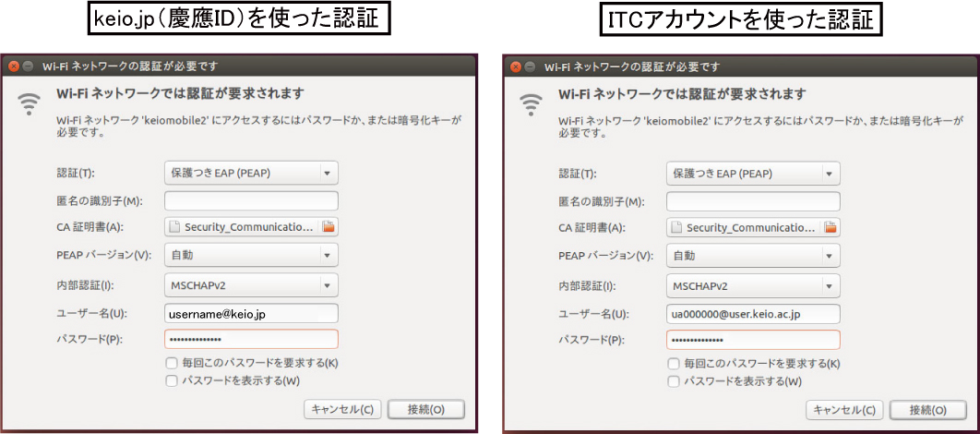
Task: Click username field containing username@keio.jp
Action: tap(251, 314)
